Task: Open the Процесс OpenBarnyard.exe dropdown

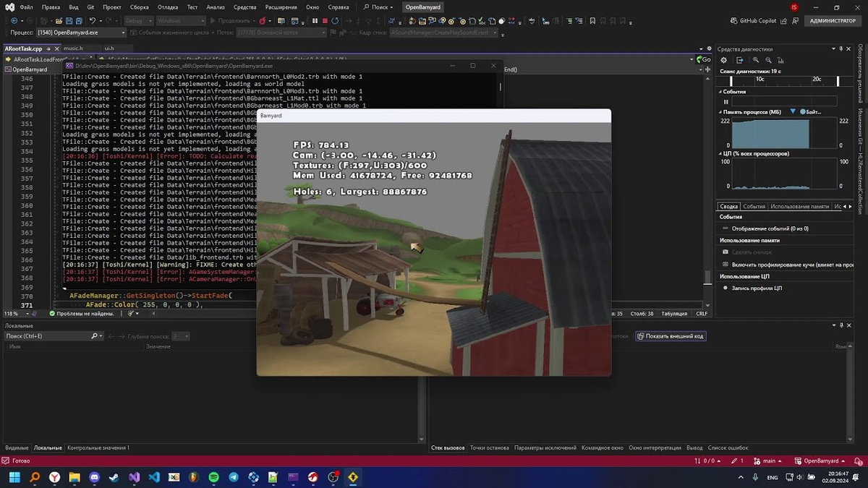Action: (81, 33)
